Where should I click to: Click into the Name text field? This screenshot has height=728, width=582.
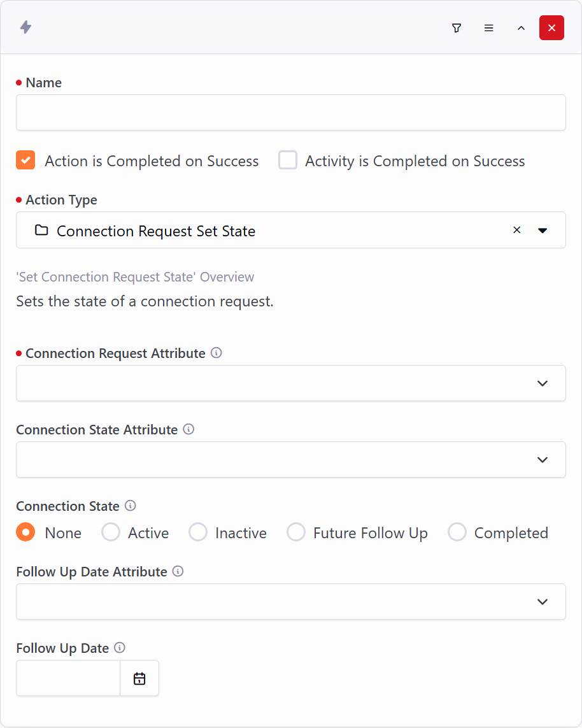point(290,113)
